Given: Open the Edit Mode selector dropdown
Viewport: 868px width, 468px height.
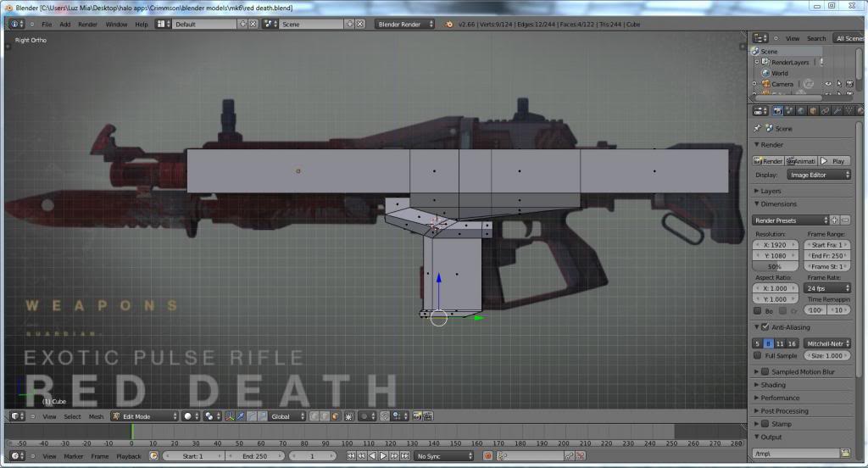Looking at the screenshot, I should pos(144,416).
